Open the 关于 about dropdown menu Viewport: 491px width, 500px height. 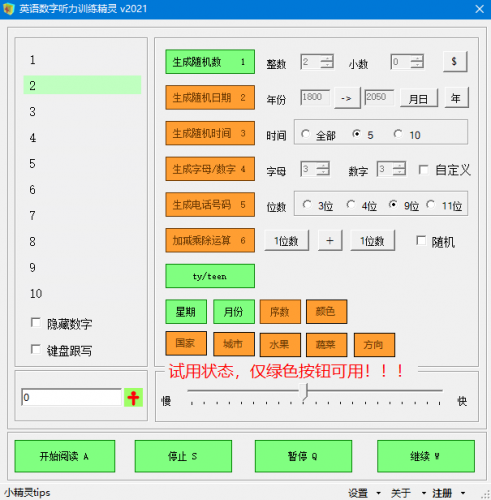[x=408, y=493]
